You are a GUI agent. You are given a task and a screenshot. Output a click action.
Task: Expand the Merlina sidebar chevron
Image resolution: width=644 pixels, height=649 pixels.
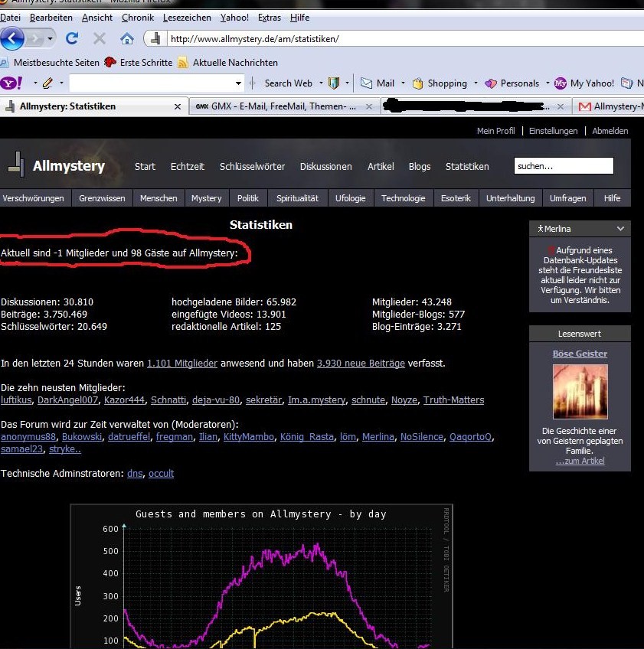620,229
